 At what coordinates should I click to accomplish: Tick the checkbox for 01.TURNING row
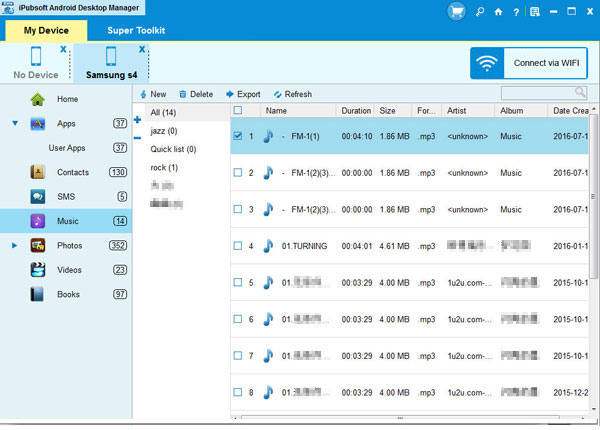tap(237, 245)
